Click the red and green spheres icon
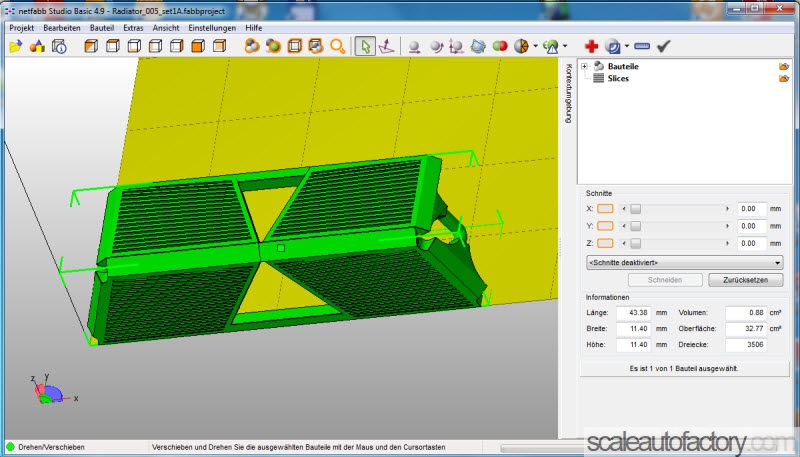This screenshot has width=800, height=457. 499,46
